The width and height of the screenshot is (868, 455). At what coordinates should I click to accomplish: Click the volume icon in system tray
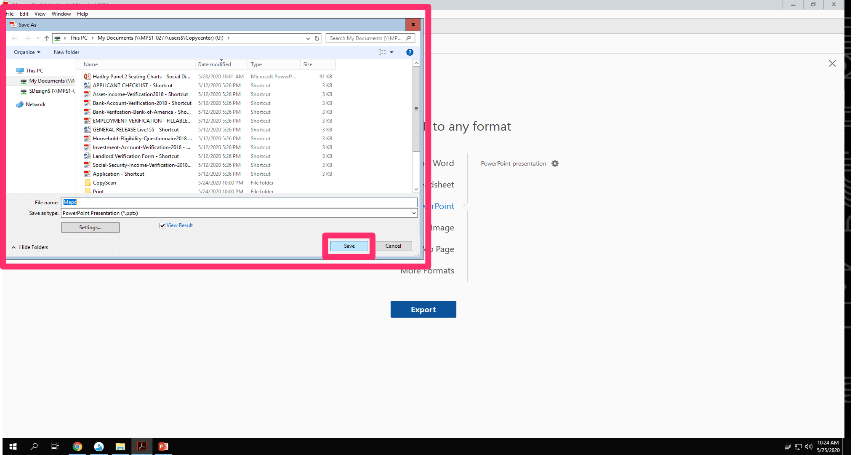click(x=809, y=446)
